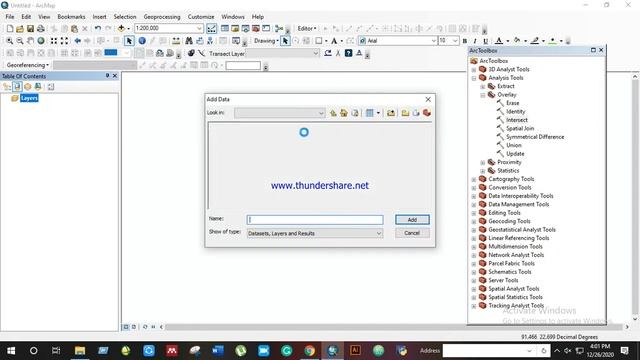Click the Fixed Zoom Out icon

pos(64,41)
